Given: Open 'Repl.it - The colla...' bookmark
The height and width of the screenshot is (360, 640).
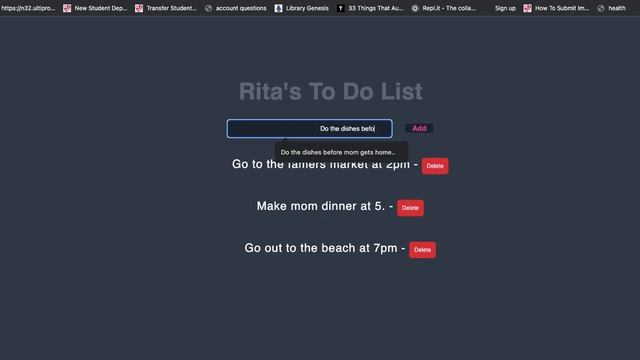Looking at the screenshot, I should coord(443,8).
